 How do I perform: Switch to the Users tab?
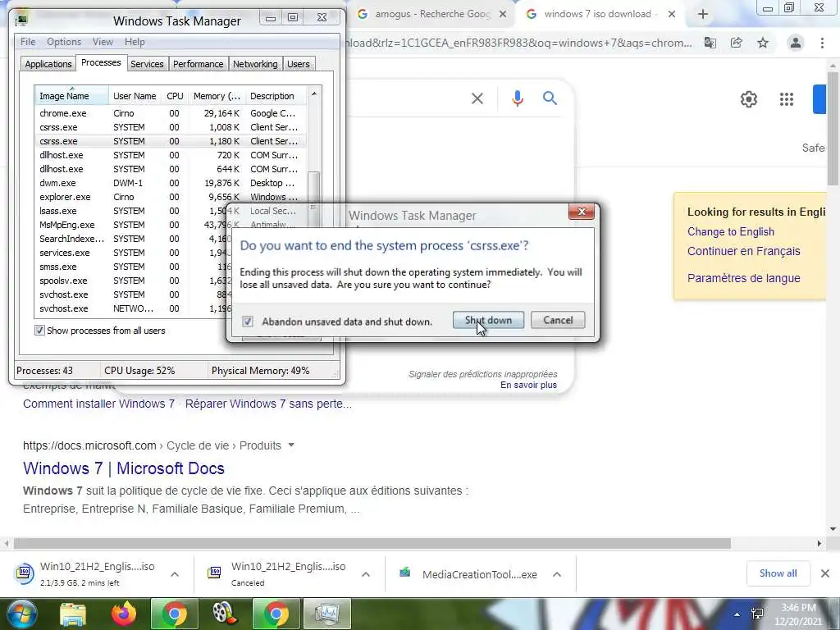pos(299,64)
